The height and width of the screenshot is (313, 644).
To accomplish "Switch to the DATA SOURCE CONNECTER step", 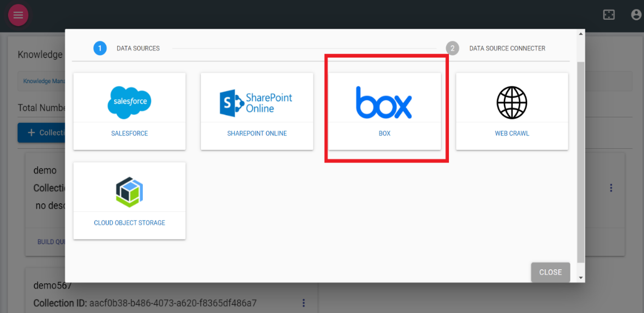I will pos(506,48).
